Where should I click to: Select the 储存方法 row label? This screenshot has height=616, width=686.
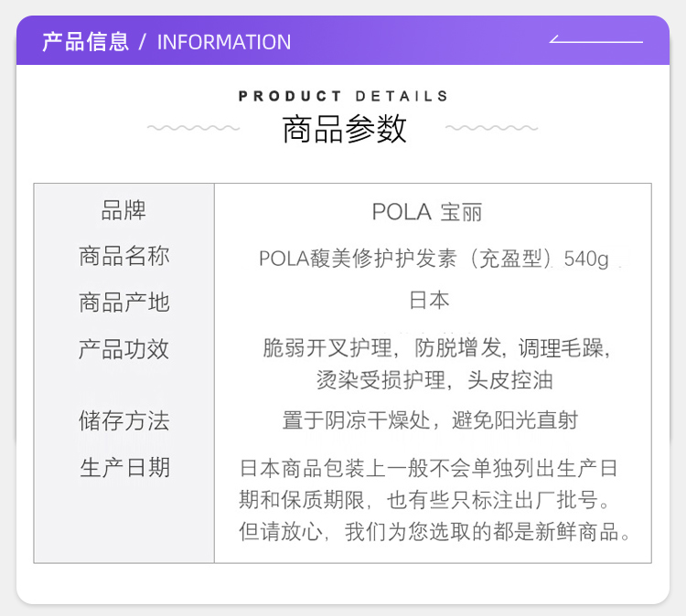[x=123, y=420]
